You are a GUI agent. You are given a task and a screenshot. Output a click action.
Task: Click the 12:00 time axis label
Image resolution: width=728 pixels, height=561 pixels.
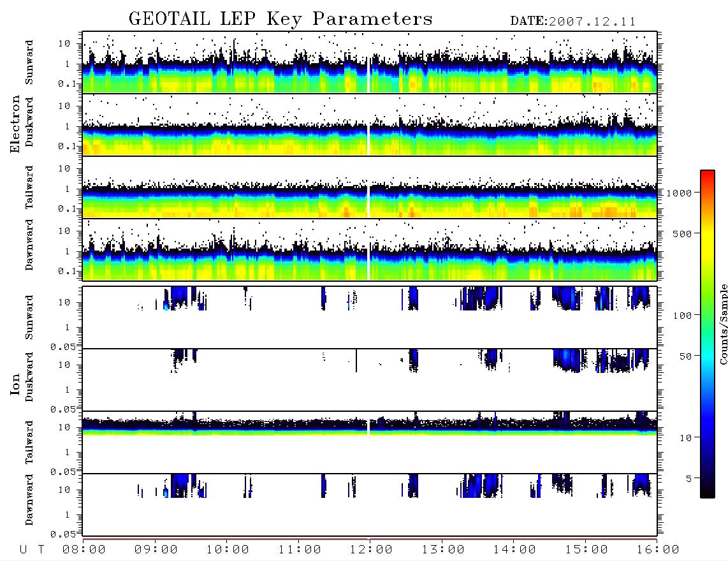point(371,550)
